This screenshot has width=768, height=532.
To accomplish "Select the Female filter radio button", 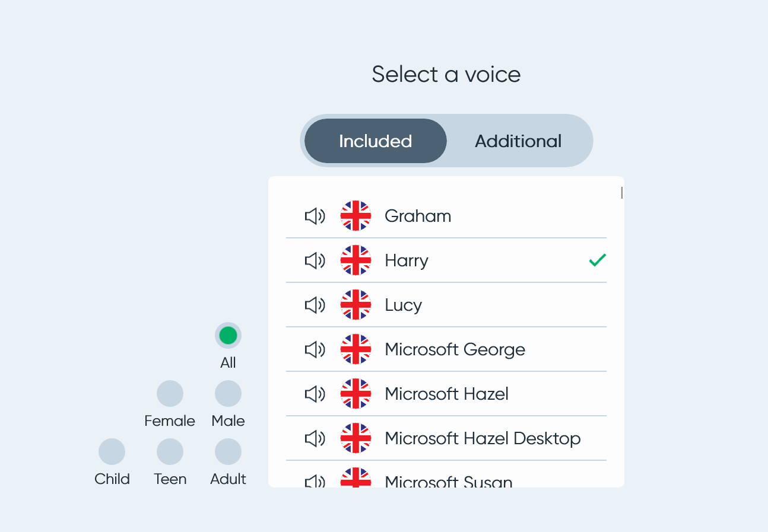I will (x=170, y=394).
